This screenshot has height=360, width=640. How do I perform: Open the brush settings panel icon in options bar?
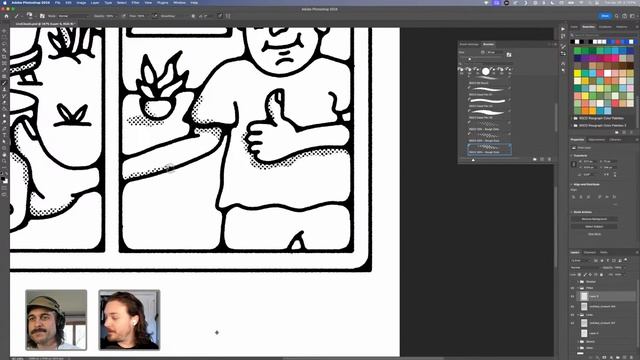click(42, 16)
